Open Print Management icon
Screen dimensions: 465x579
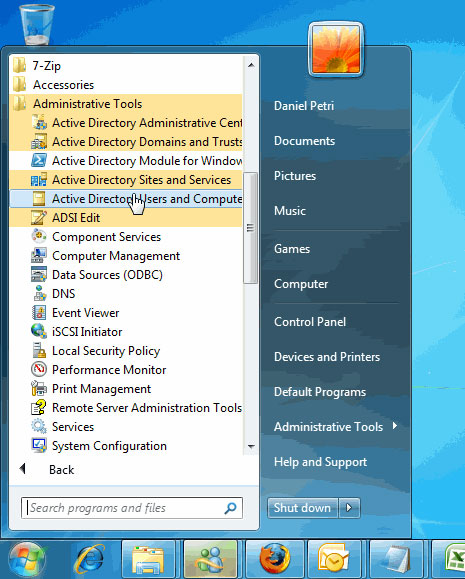(39, 388)
